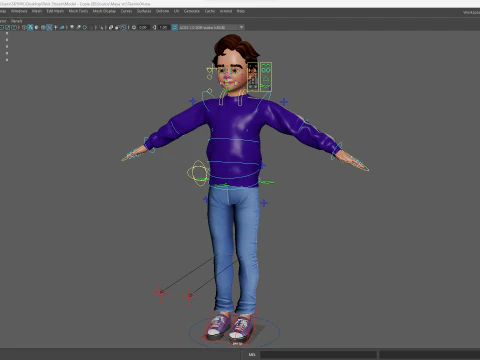This screenshot has height=360, width=480.
Task: Open the Edit Mesh menu
Action: pos(55,11)
